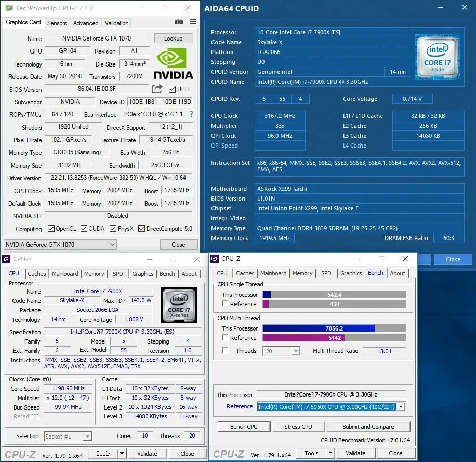Click the Multi Thread This Processor bar 7056.2
This screenshot has height=462, width=476.
pos(334,328)
